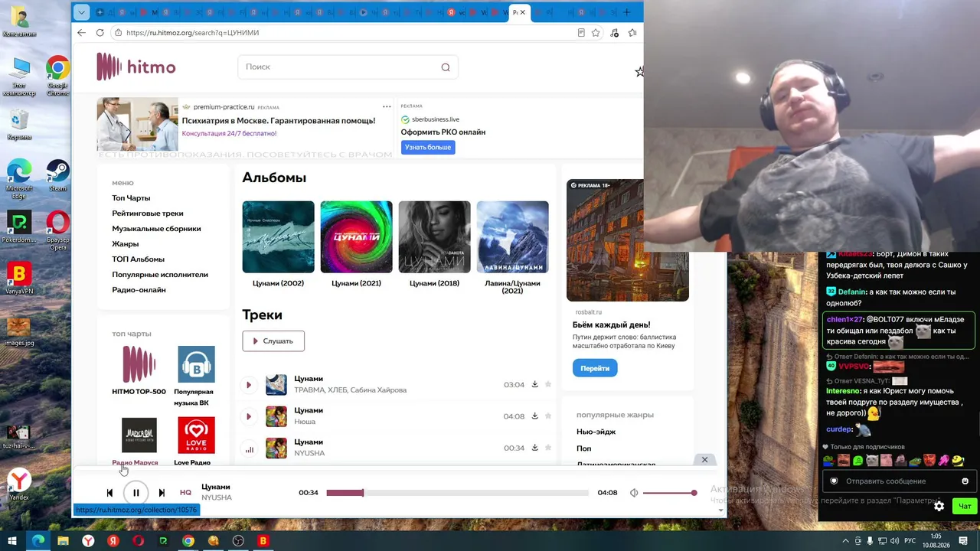Open chat emoji picker
The height and width of the screenshot is (551, 980).
[965, 481]
